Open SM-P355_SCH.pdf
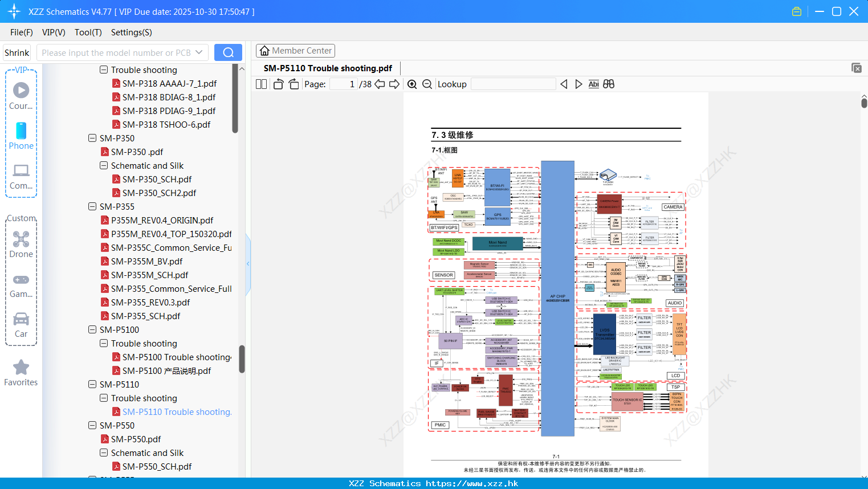The width and height of the screenshot is (868, 489). pos(145,316)
